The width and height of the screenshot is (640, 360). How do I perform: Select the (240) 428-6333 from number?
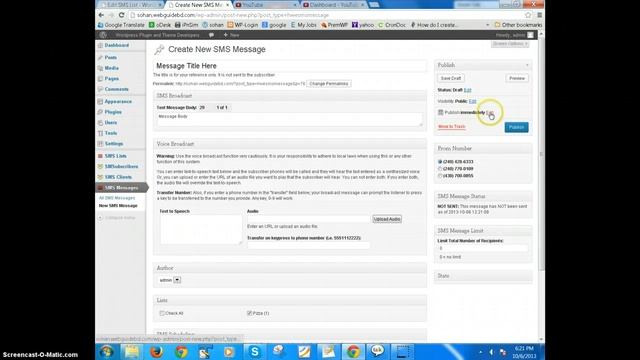click(x=440, y=162)
